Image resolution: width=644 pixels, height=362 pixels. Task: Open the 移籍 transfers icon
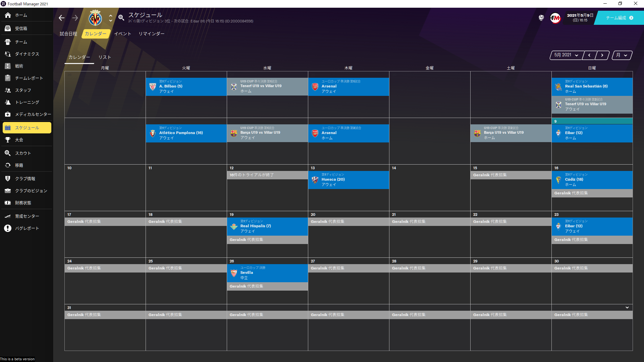[x=8, y=165]
